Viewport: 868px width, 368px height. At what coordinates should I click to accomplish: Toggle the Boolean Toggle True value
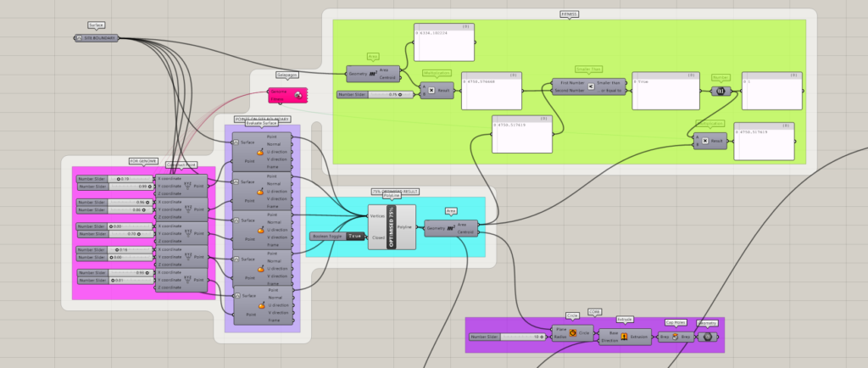point(354,235)
